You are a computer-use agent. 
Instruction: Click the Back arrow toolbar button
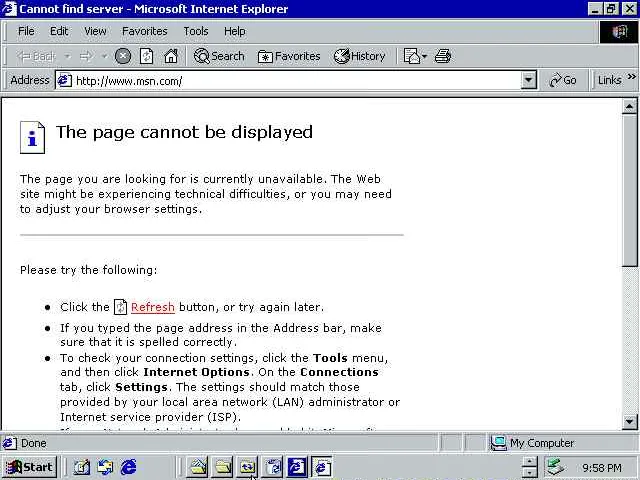click(35, 56)
